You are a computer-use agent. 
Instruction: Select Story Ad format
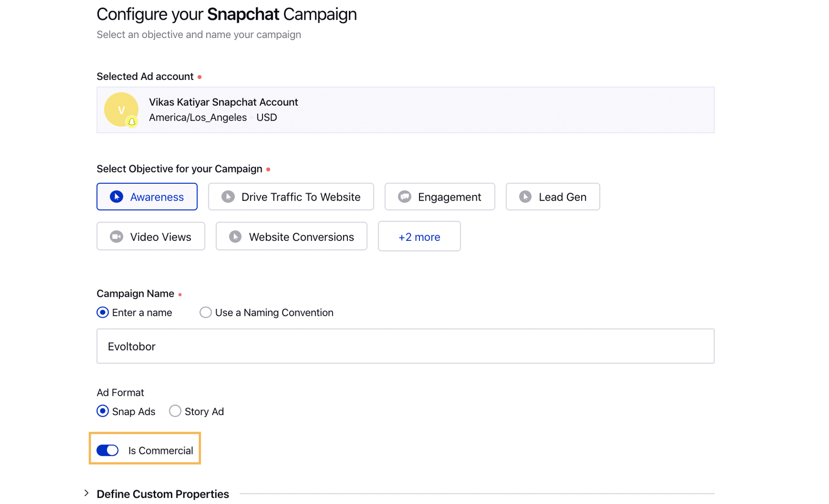175,411
